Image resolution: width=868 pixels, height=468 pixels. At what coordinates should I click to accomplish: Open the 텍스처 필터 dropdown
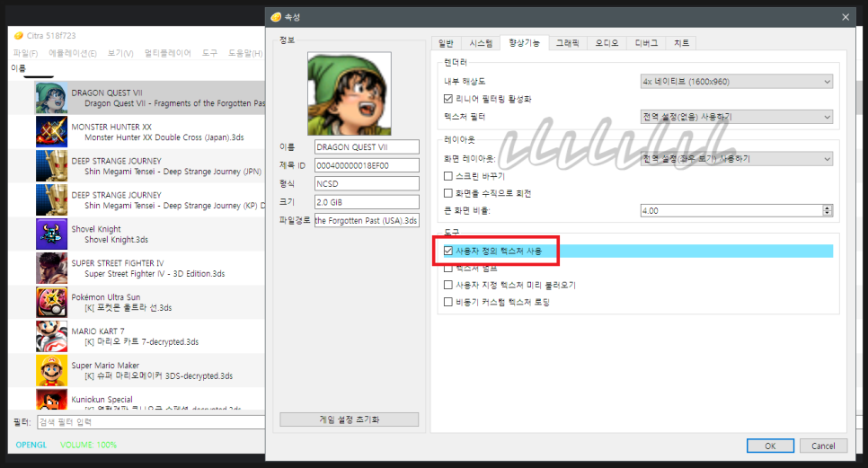click(736, 117)
